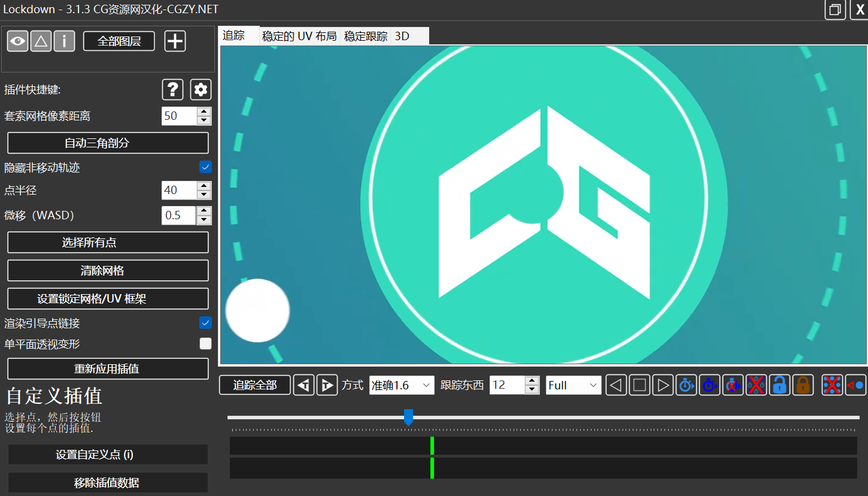Click the red arrow blue dot icon
868x496 pixels.
pos(855,385)
